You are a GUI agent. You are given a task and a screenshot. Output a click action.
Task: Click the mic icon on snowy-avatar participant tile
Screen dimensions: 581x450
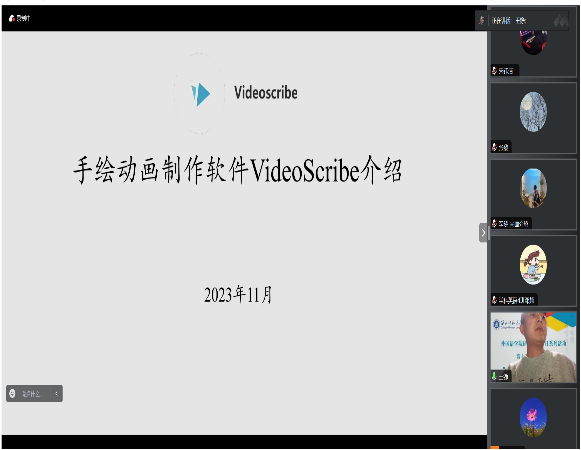[x=494, y=147]
